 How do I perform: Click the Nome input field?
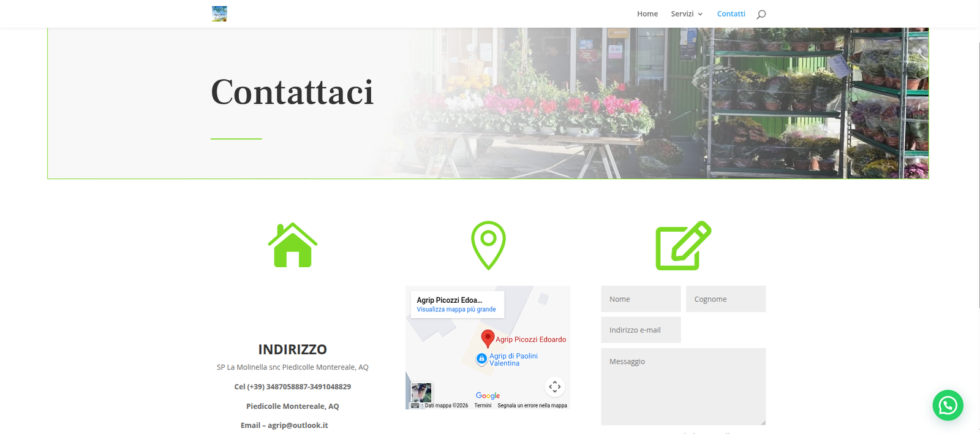click(x=641, y=299)
